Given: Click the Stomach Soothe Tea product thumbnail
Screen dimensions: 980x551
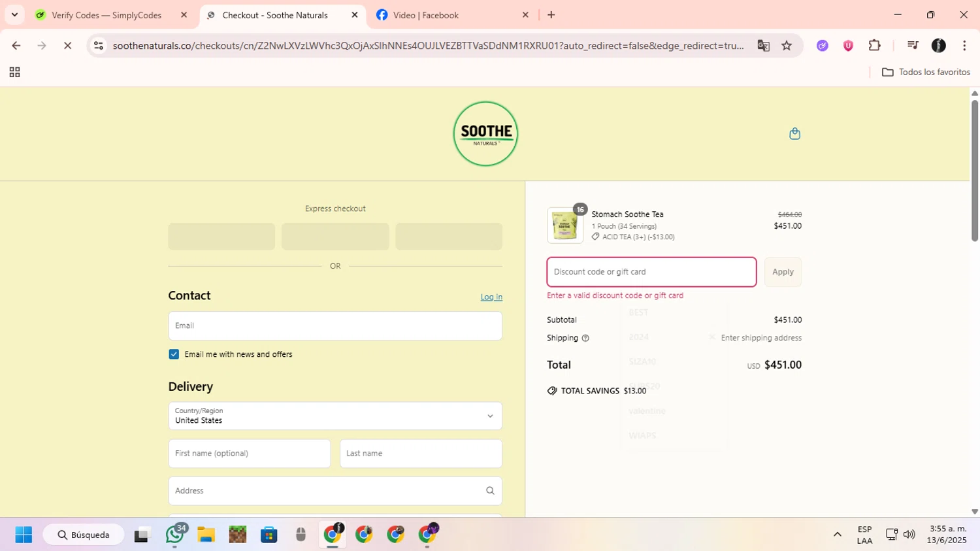Looking at the screenshot, I should pyautogui.click(x=565, y=225).
